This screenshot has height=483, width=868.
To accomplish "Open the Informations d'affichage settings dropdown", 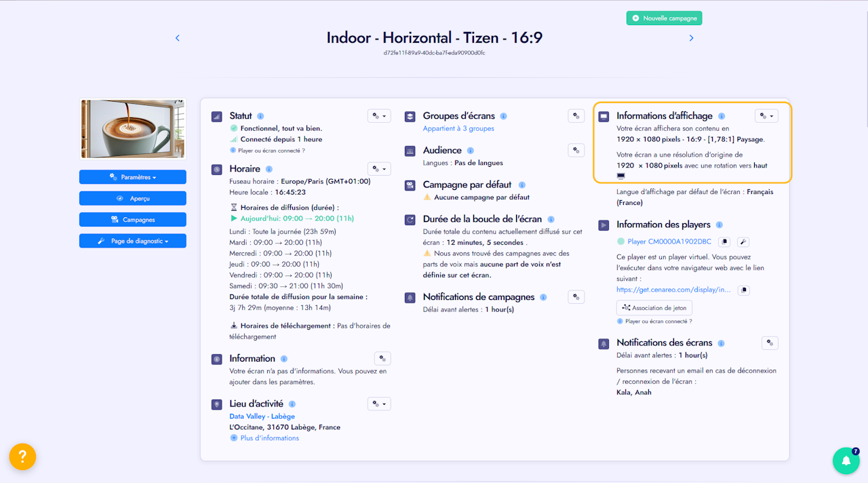I will pos(766,116).
